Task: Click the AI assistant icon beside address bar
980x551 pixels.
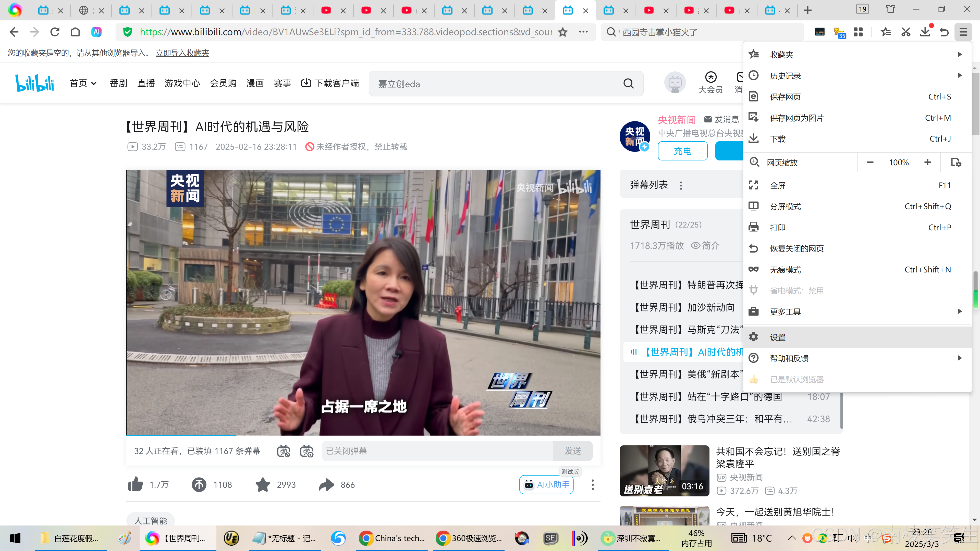Action: [97, 32]
